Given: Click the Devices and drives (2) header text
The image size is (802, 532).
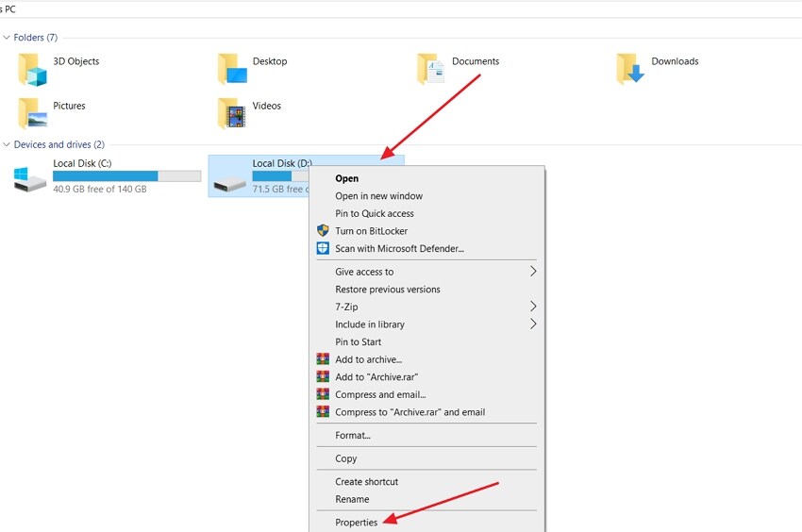Looking at the screenshot, I should tap(59, 144).
